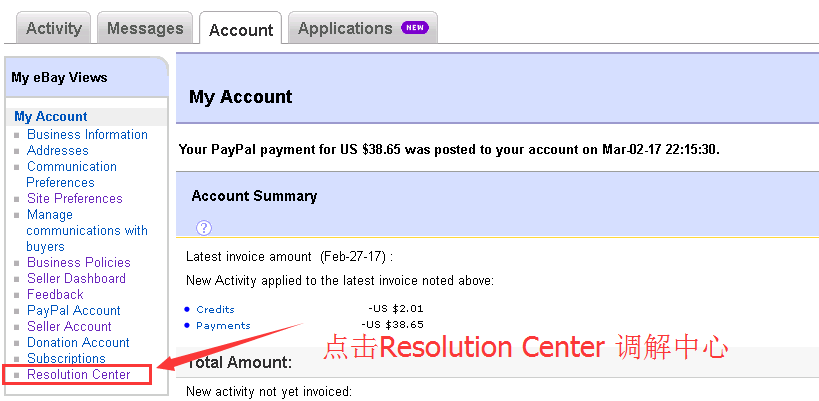Viewport: 819px width, 401px height.
Task: Open Seller Account link
Action: pos(69,327)
